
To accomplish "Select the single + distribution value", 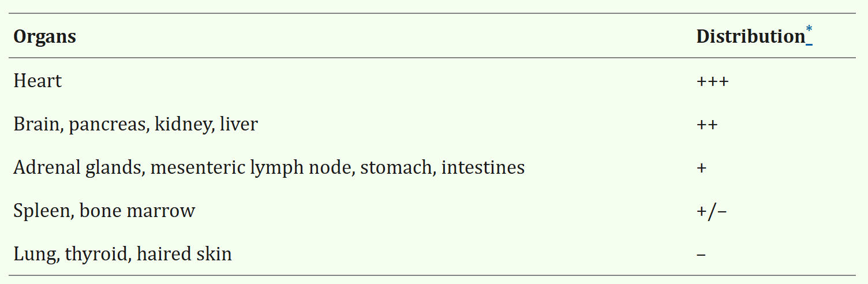I will (x=702, y=168).
